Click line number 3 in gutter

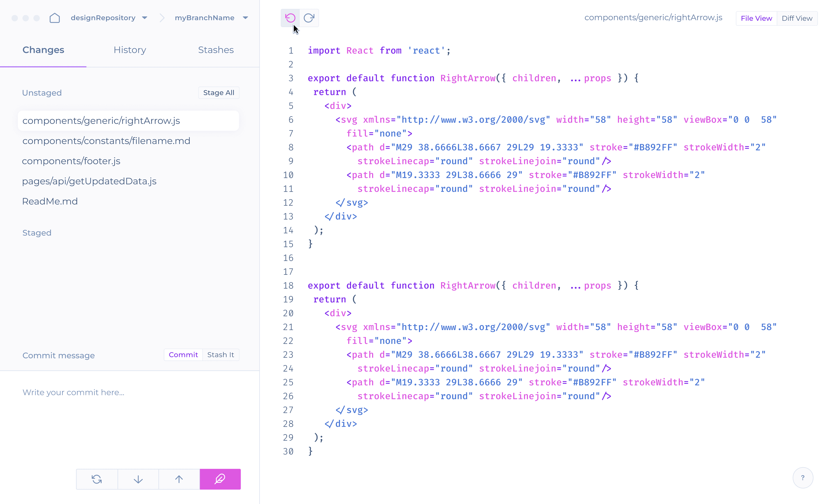[291, 78]
